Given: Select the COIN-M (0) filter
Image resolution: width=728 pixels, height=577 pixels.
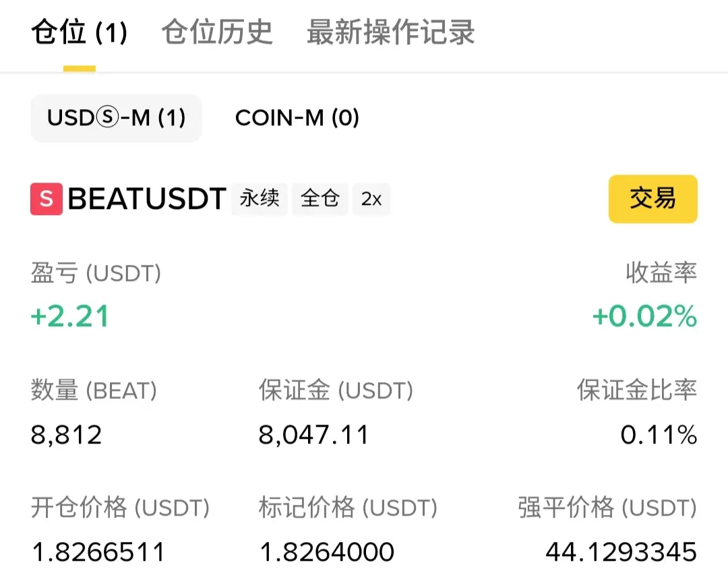Looking at the screenshot, I should [297, 118].
